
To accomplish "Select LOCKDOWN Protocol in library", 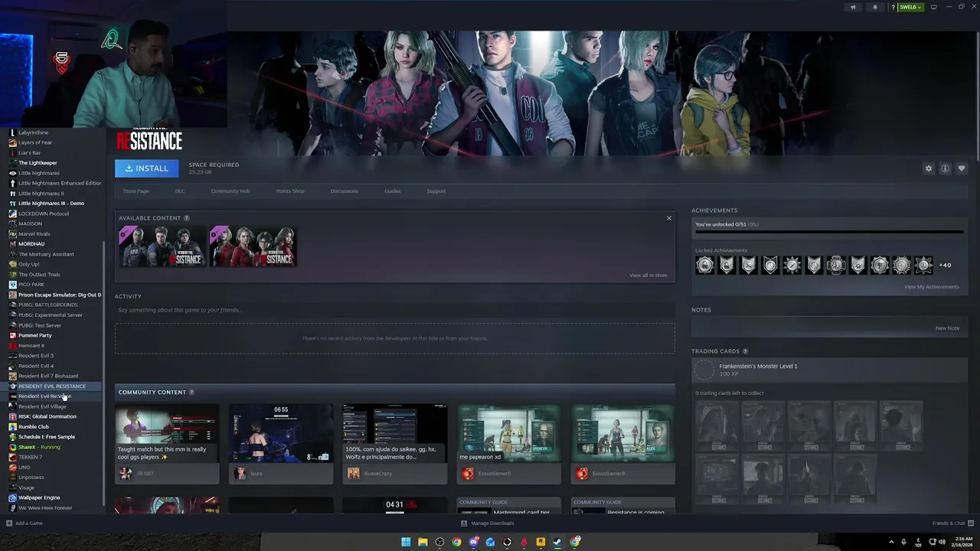I will point(44,214).
